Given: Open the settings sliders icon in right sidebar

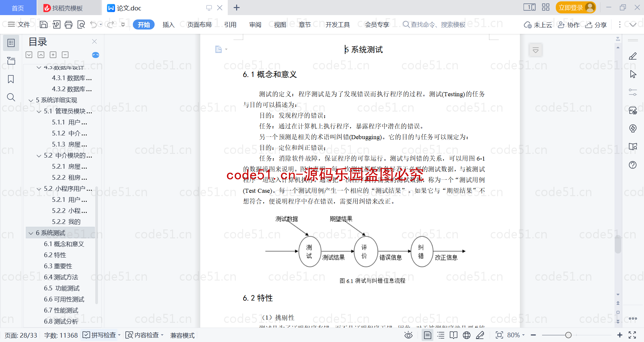Looking at the screenshot, I should coord(633,92).
